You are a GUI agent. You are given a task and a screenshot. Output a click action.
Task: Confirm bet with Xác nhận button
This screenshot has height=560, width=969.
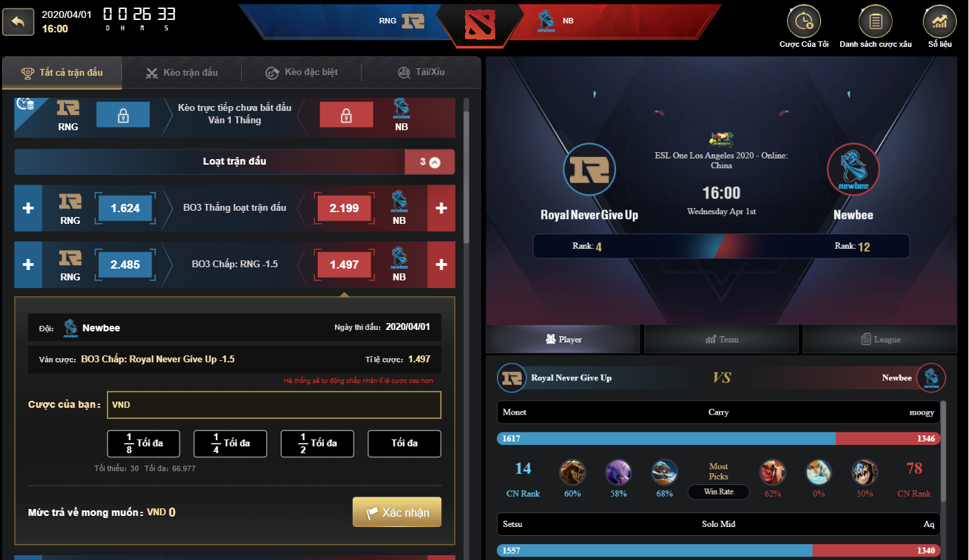pyautogui.click(x=397, y=512)
